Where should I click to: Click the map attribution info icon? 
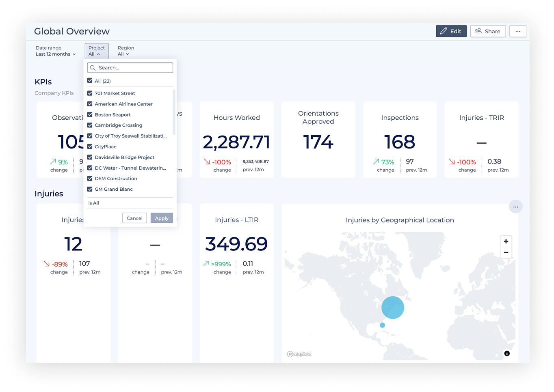[x=506, y=353]
